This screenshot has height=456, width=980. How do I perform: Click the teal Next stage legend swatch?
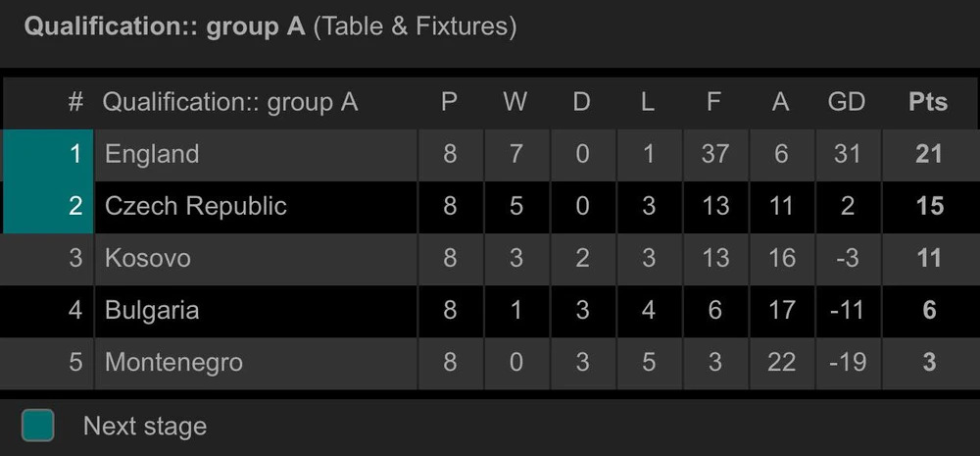click(x=38, y=426)
